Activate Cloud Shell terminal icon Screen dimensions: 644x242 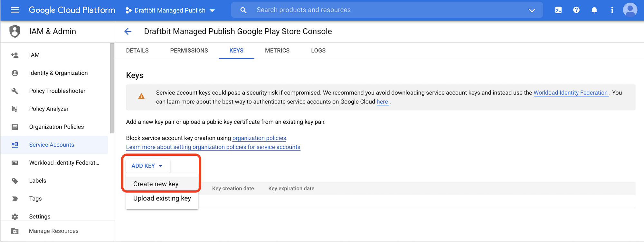point(558,10)
